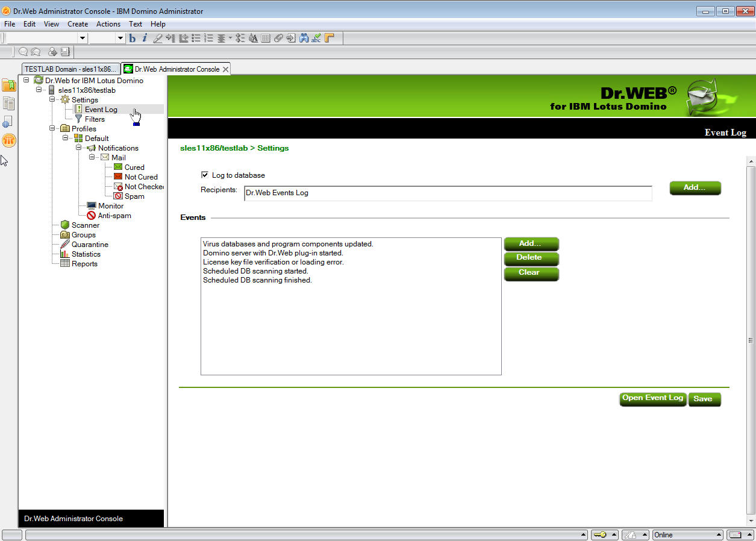756x541 pixels.
Task: Click the Clear button for events
Action: coord(531,274)
